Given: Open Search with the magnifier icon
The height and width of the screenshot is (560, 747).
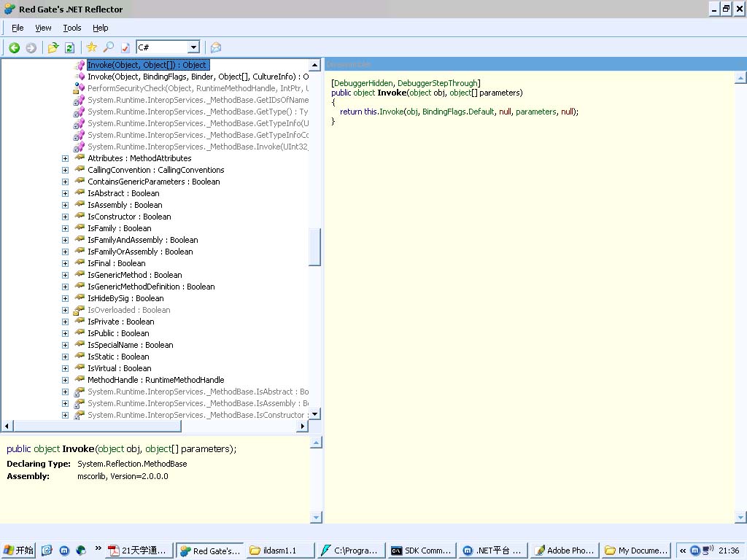Looking at the screenshot, I should [x=108, y=47].
